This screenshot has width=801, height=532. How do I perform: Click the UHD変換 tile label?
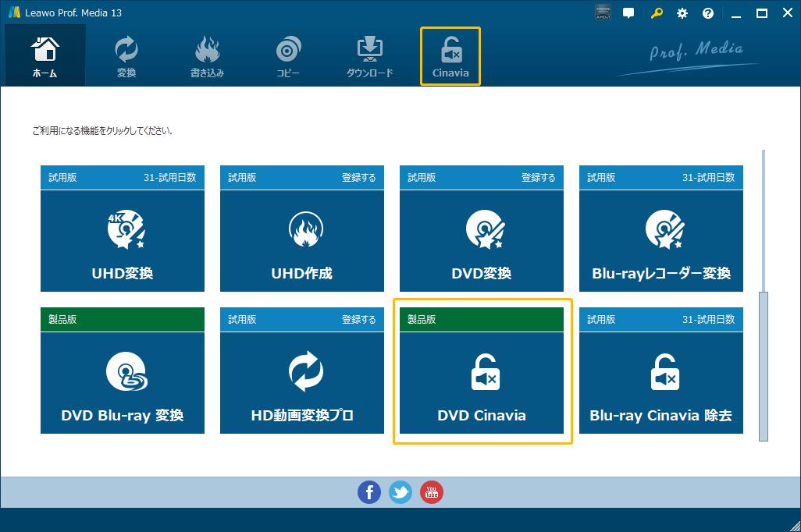[x=122, y=274]
